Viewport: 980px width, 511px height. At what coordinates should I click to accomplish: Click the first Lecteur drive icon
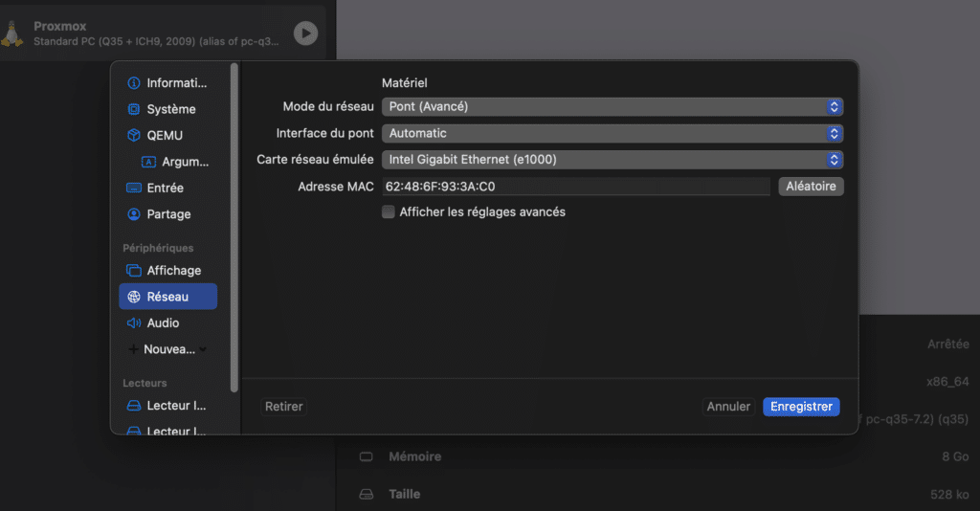pyautogui.click(x=134, y=406)
